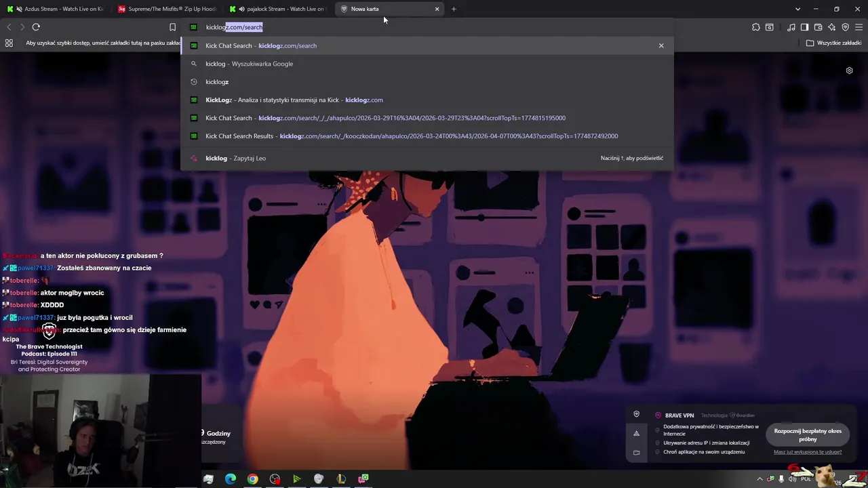Open Leo AI sparkle icon in toolbar

[x=831, y=27]
